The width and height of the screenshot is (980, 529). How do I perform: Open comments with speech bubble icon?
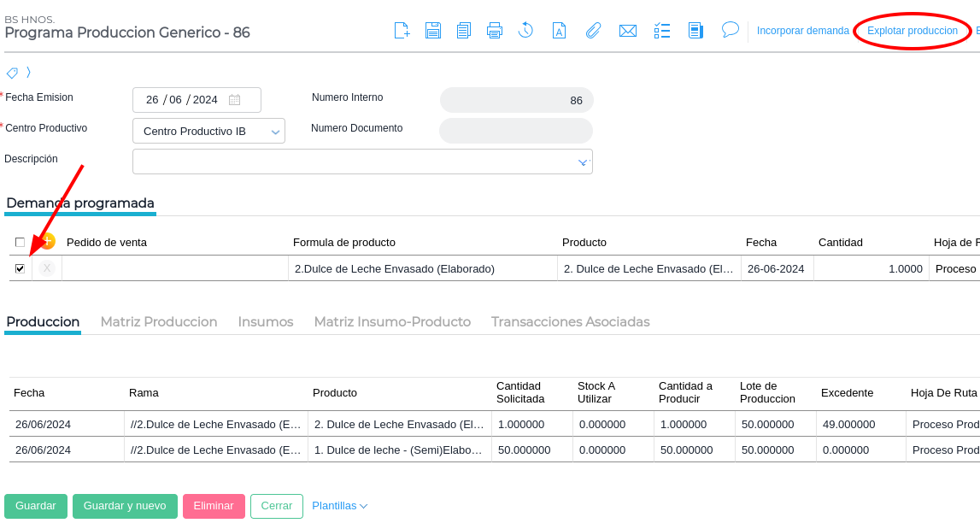[x=730, y=29]
